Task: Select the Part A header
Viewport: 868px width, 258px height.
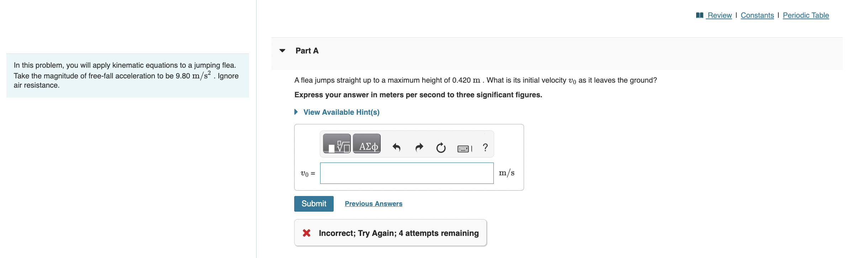Action: click(307, 51)
